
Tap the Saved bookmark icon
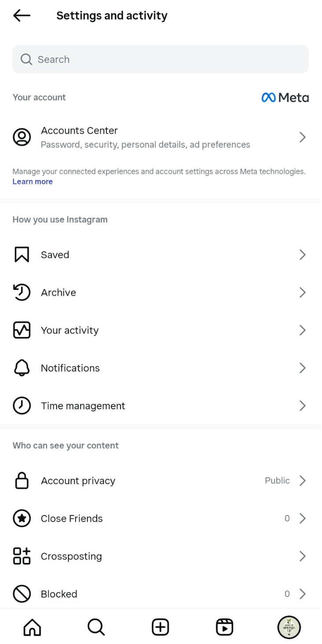pos(22,255)
